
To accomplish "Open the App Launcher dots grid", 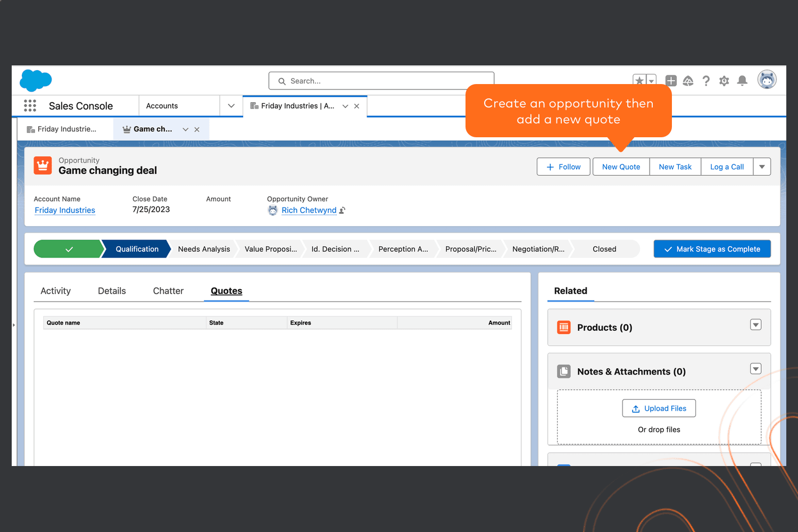I will click(30, 106).
